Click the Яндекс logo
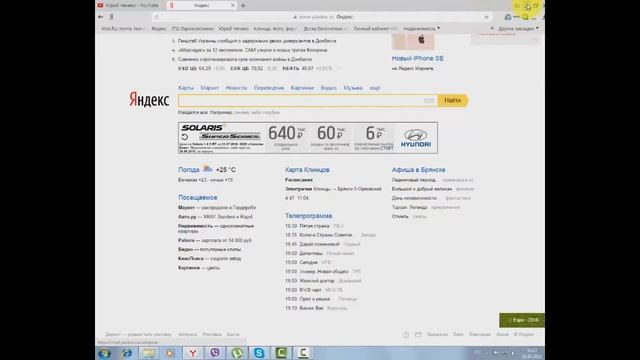 tap(149, 99)
